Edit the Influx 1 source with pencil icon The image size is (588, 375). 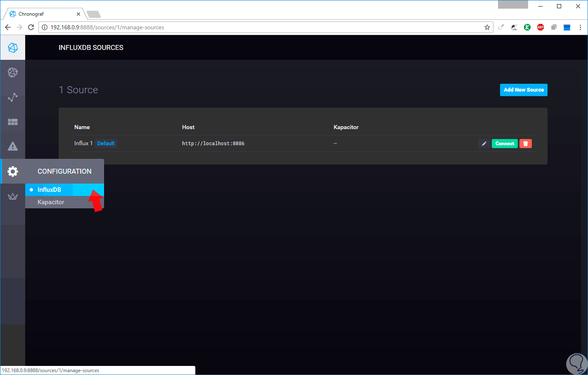click(484, 144)
